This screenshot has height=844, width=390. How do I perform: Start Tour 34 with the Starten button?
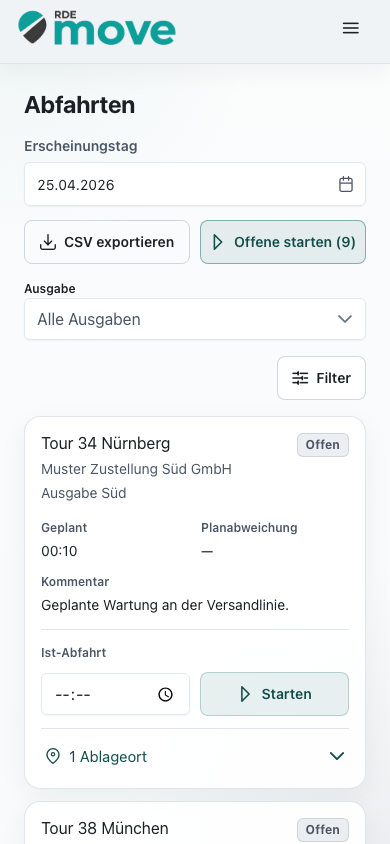[274, 694]
